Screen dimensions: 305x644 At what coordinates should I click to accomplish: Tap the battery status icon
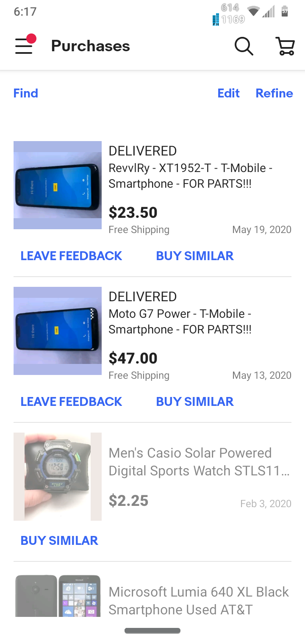(285, 11)
